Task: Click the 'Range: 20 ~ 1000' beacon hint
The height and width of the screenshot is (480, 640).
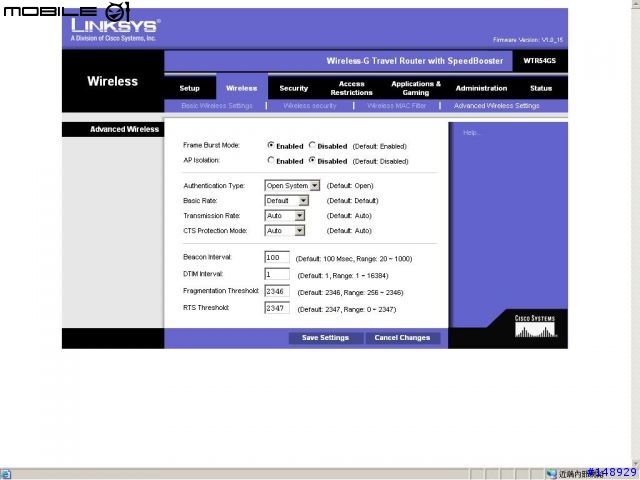Action: point(384,259)
